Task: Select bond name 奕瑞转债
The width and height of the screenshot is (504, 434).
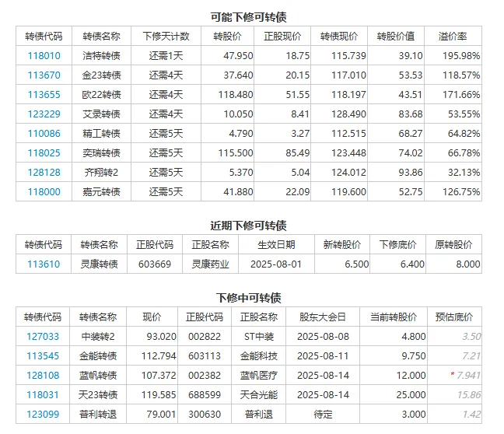Action: (x=102, y=153)
